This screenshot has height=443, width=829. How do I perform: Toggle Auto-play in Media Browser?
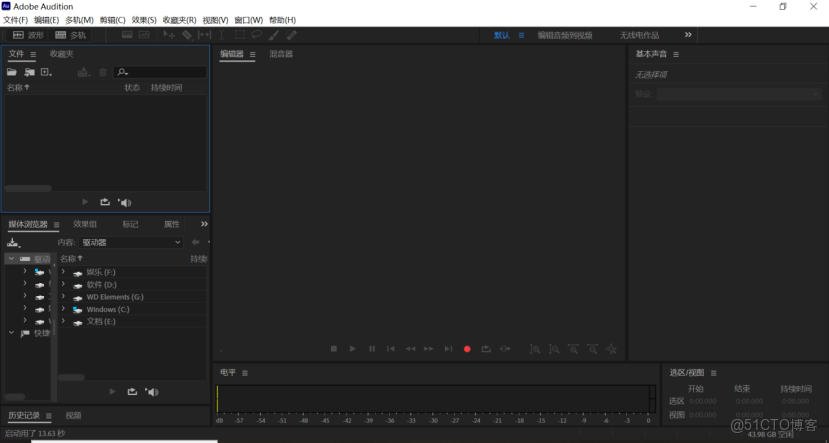click(x=152, y=392)
